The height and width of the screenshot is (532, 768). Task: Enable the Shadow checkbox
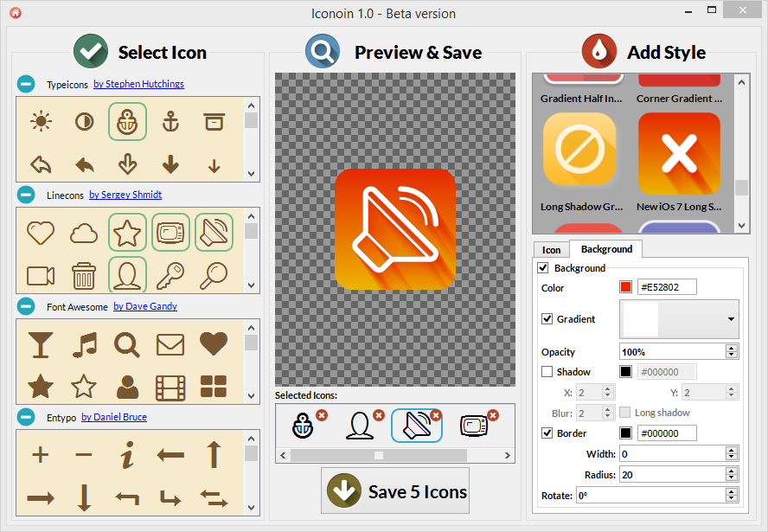pyautogui.click(x=547, y=372)
